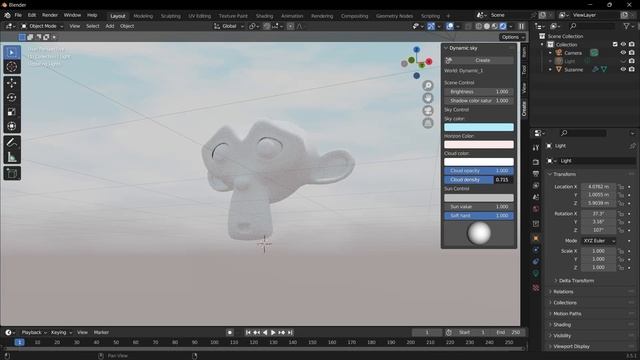Select the Transform tool
This screenshot has height=360, width=640.
click(x=12, y=126)
